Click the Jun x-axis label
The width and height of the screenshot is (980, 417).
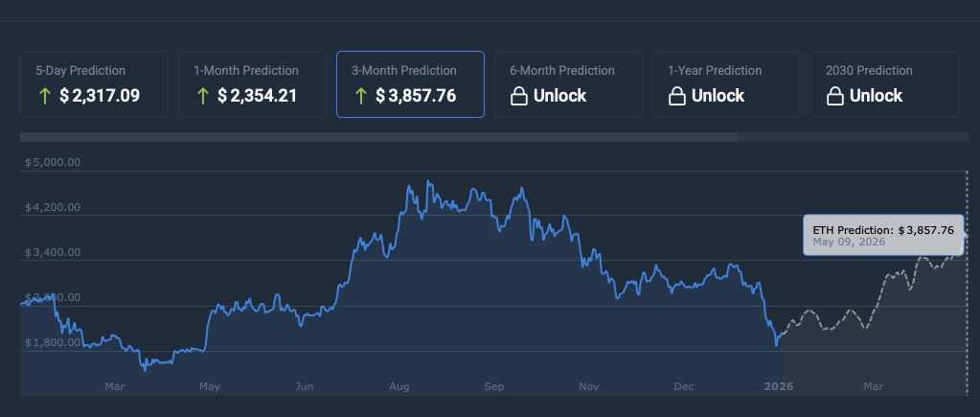304,387
